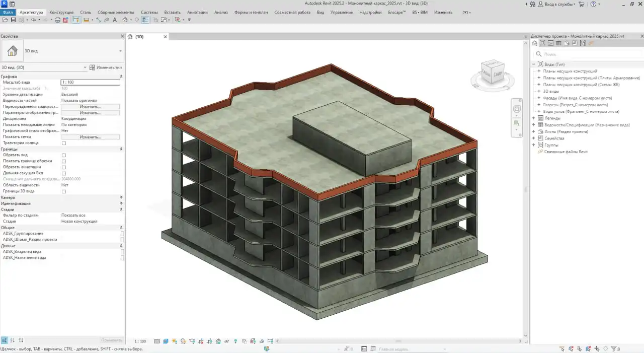
Task: Open the default 3D view home icon
Action: (x=125, y=19)
